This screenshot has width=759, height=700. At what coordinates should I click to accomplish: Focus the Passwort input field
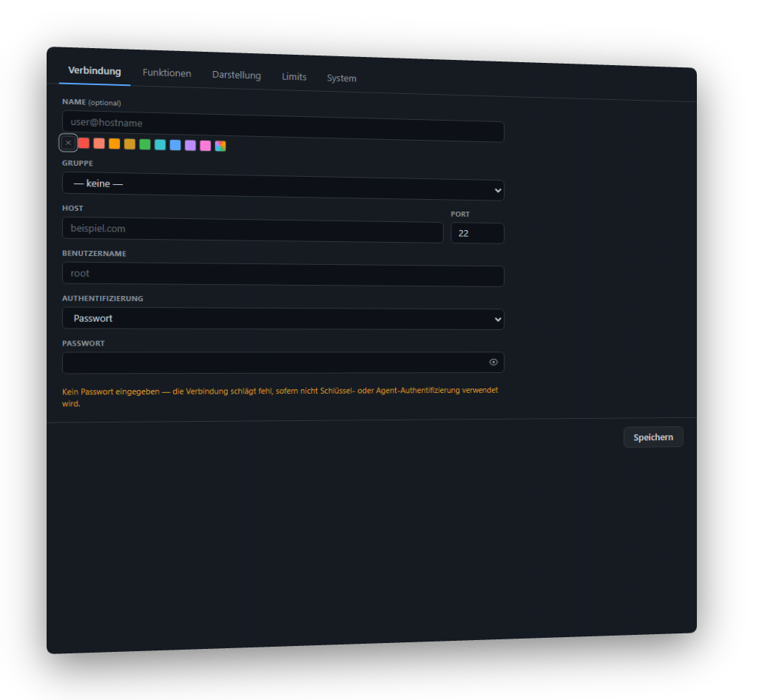283,363
